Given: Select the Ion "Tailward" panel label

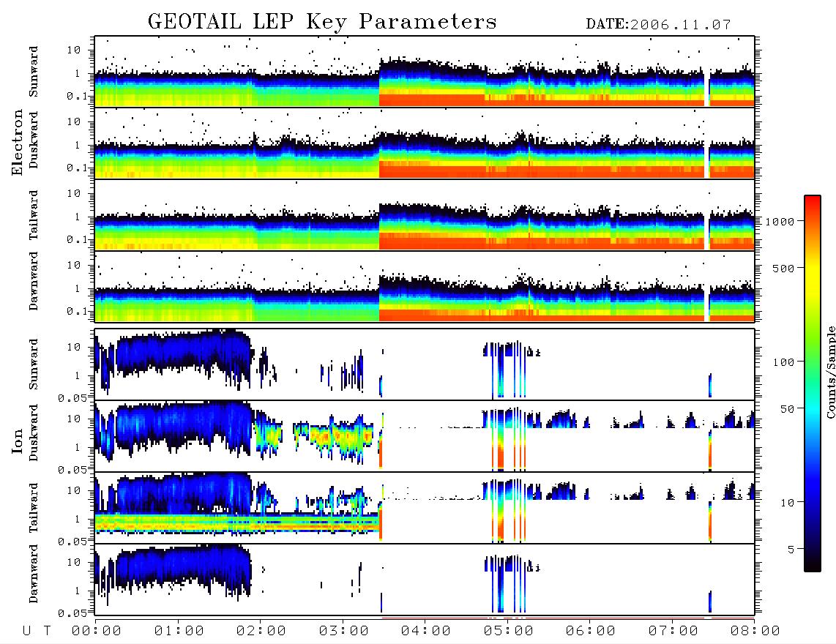Looking at the screenshot, I should pos(34,508).
